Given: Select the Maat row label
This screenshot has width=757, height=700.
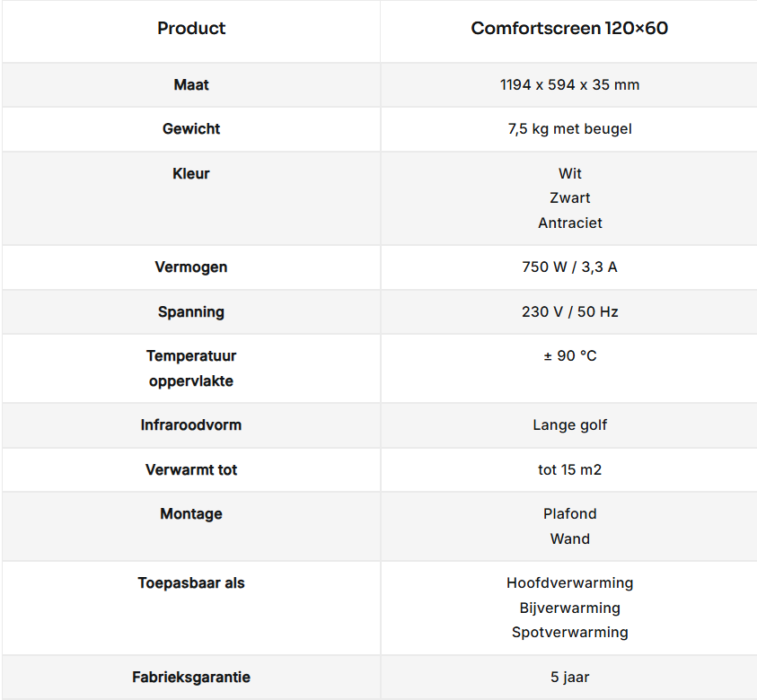Looking at the screenshot, I should [191, 85].
